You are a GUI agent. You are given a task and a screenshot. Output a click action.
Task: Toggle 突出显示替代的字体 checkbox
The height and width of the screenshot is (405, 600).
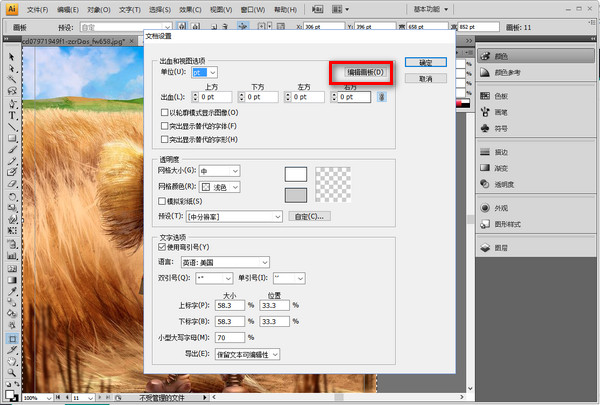tap(165, 126)
